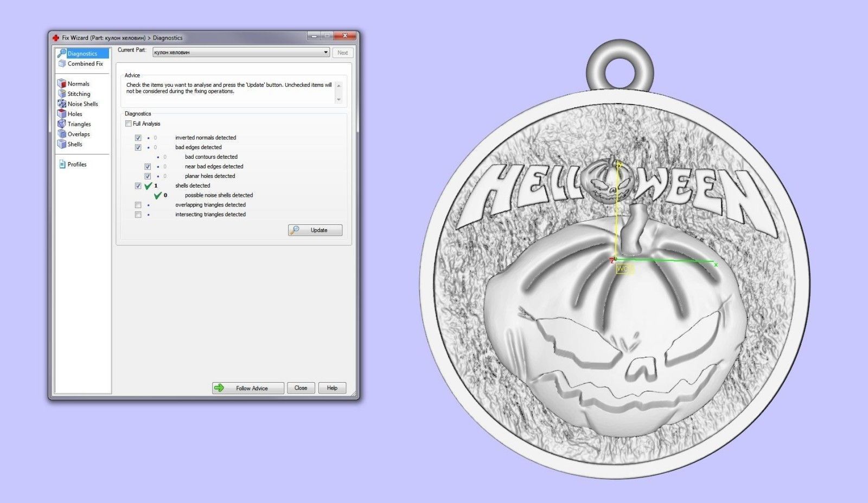Screen dimensions: 868x503
Task: Click the possible noise shells detected label
Action: [219, 195]
